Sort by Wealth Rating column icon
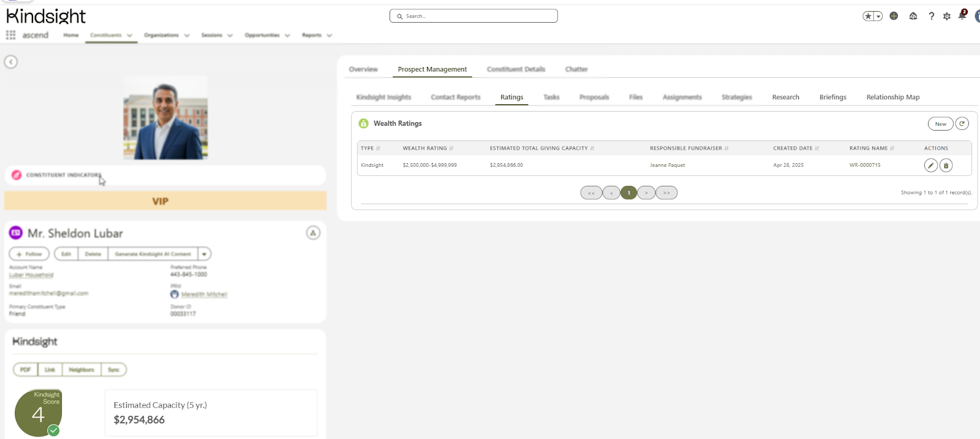Viewport: 980px width, 439px height. [x=451, y=148]
